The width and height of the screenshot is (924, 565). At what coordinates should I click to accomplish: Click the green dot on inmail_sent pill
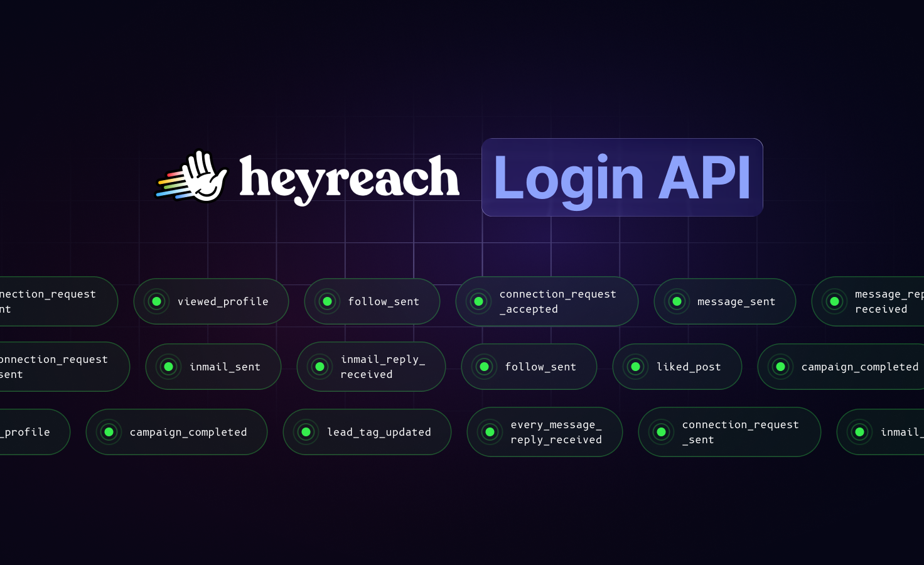click(x=169, y=367)
